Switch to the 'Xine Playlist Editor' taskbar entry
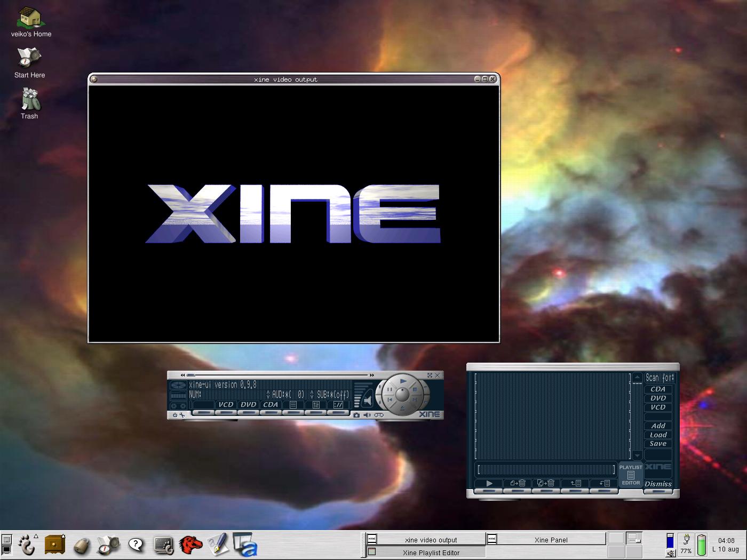Image resolution: width=747 pixels, height=560 pixels. point(425,553)
